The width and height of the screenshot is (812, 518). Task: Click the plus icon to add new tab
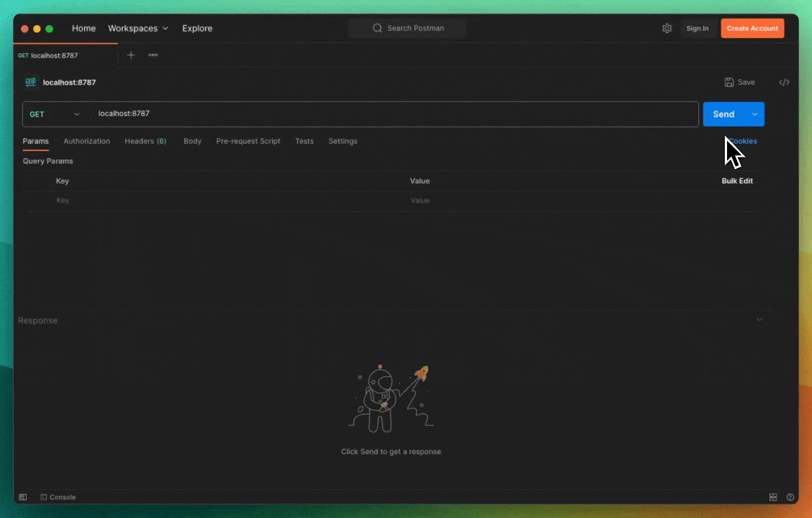pos(130,55)
